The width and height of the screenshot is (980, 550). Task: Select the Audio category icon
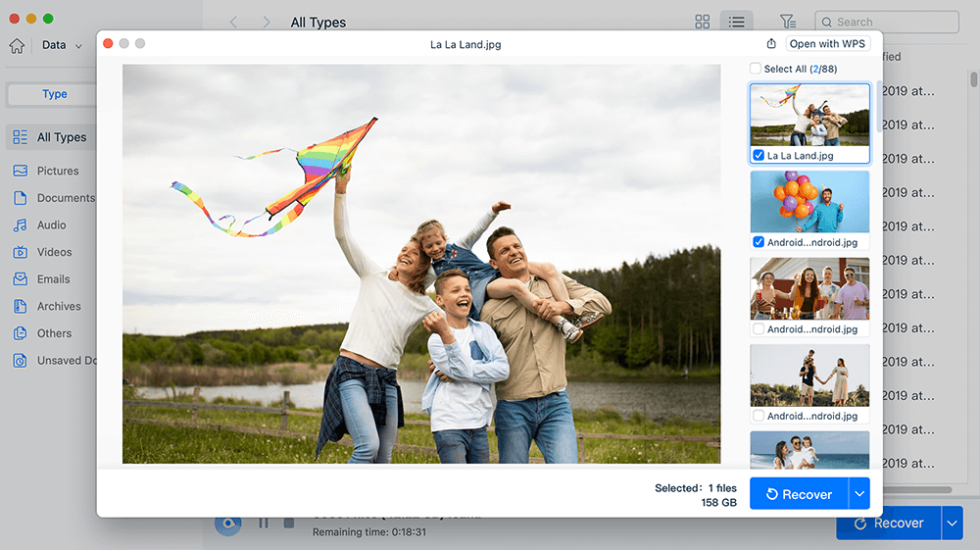pos(20,225)
